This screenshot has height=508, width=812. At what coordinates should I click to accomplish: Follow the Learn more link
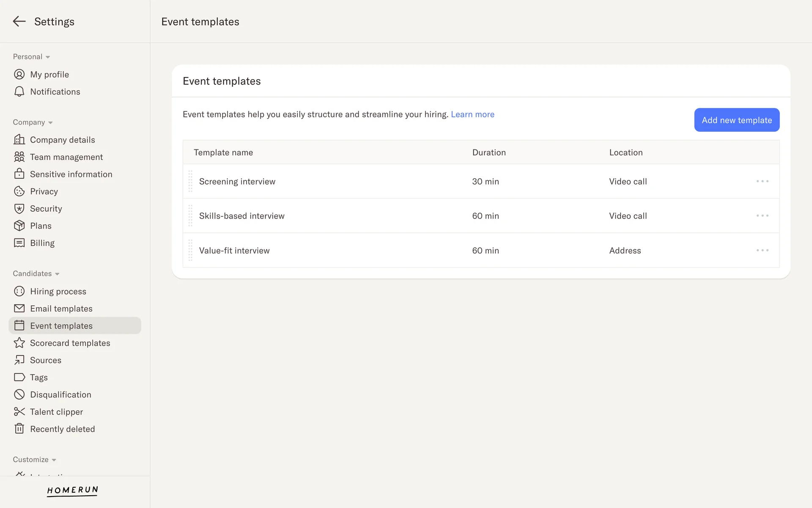[472, 114]
